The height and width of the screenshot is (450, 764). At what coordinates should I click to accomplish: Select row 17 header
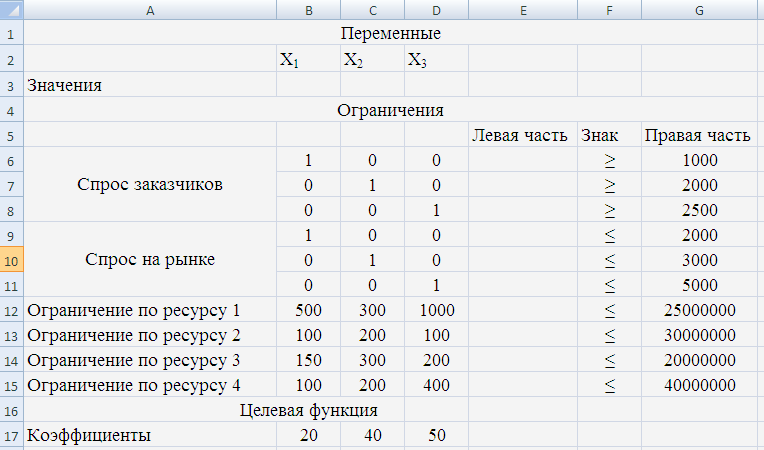click(x=11, y=435)
